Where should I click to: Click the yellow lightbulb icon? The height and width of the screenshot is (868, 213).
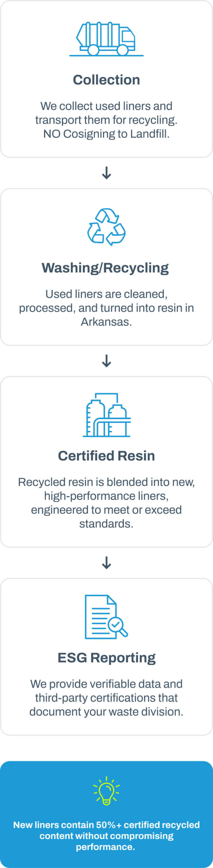tap(106, 791)
